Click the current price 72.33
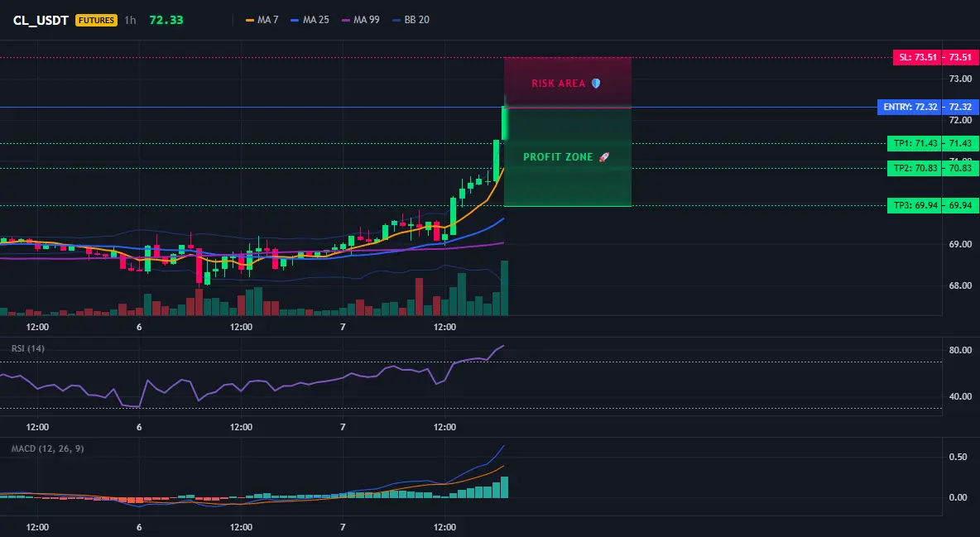The image size is (980, 537). [x=166, y=20]
